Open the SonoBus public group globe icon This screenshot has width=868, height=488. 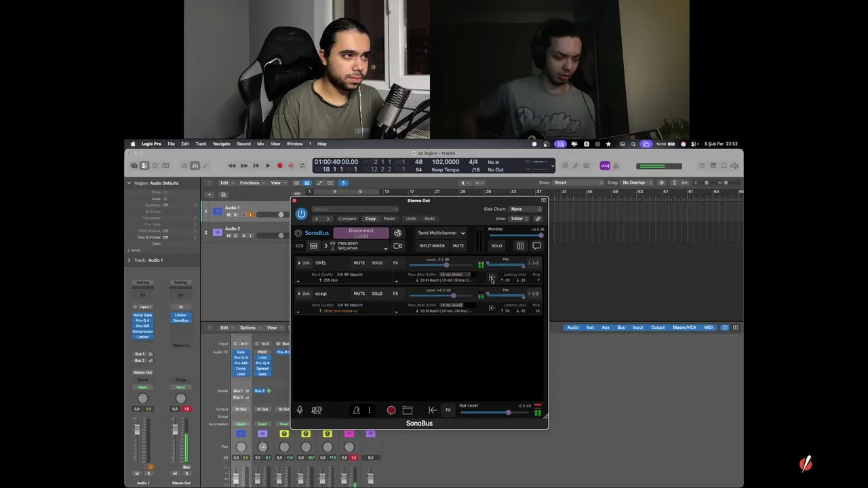tap(398, 233)
